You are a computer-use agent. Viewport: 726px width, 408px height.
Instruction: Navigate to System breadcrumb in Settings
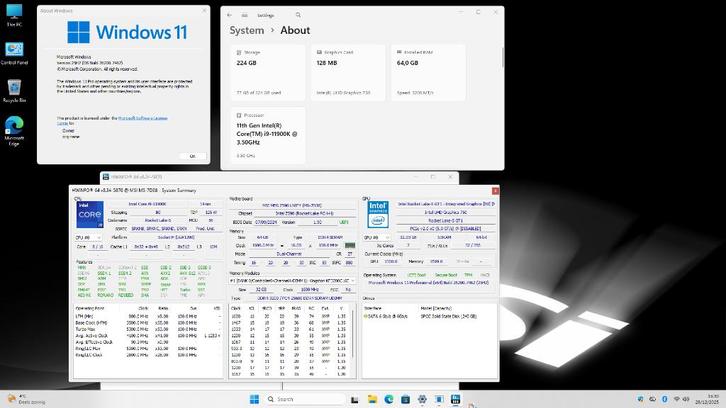tap(247, 31)
